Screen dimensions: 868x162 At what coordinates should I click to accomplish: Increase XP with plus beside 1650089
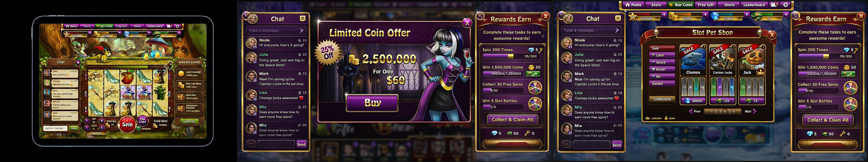pos(664,14)
